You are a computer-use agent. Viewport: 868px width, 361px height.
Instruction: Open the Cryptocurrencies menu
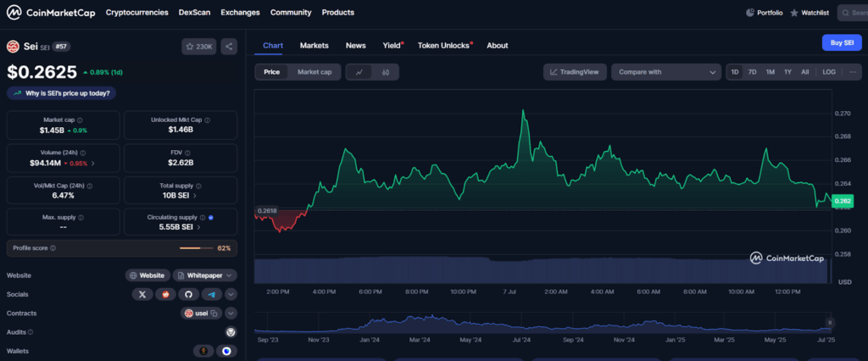click(x=136, y=12)
